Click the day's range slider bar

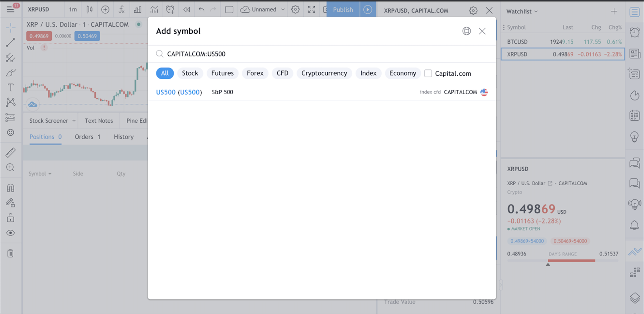pyautogui.click(x=563, y=261)
